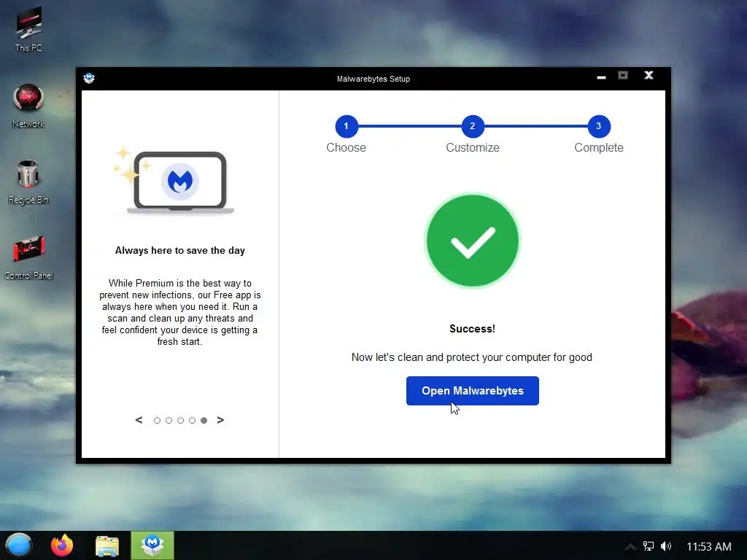Select the Control Panel desktop icon
This screenshot has width=747, height=560.
pos(28,257)
